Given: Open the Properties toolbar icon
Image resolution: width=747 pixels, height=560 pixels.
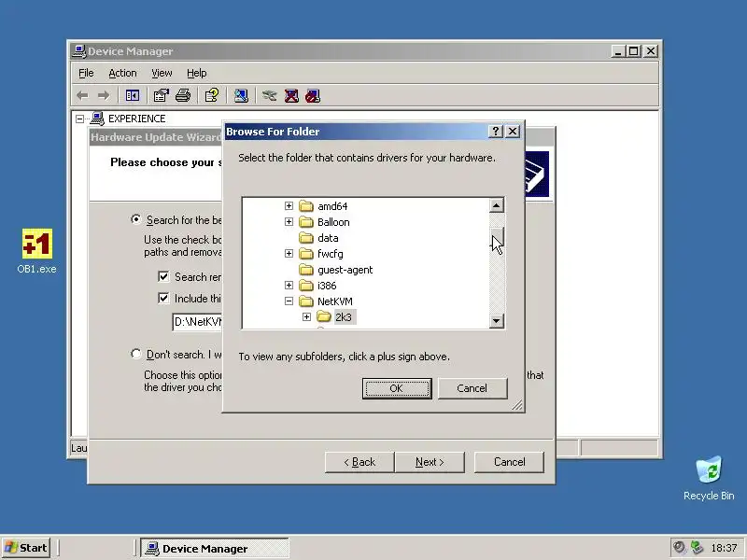Looking at the screenshot, I should (x=161, y=96).
